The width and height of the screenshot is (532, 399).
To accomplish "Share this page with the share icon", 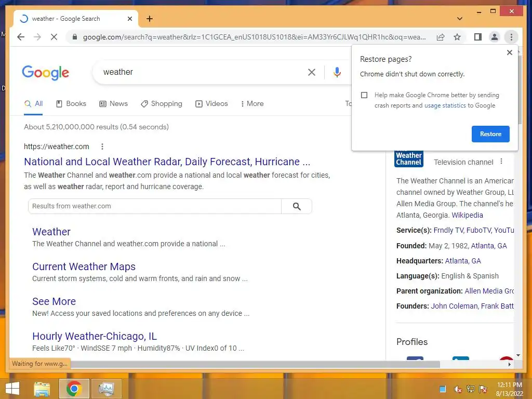I will [x=441, y=37].
